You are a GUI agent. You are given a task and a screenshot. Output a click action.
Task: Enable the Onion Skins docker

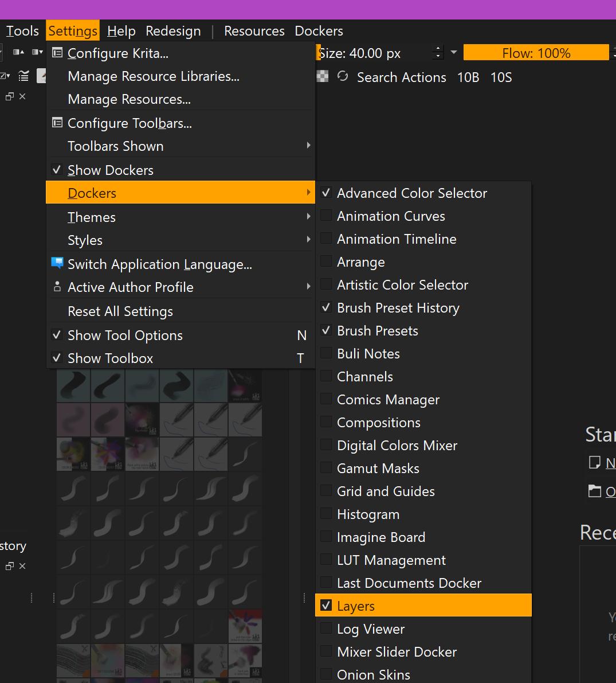tap(423, 674)
